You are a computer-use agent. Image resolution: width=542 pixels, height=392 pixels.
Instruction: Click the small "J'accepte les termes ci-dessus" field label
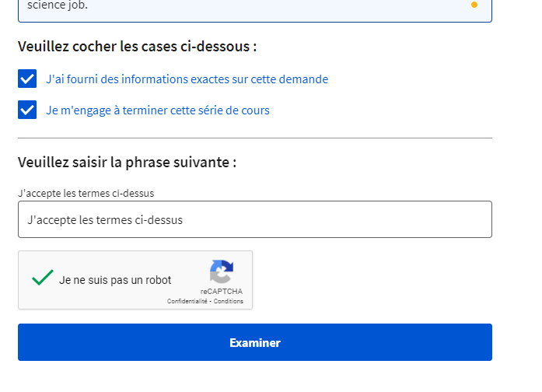[x=86, y=193]
